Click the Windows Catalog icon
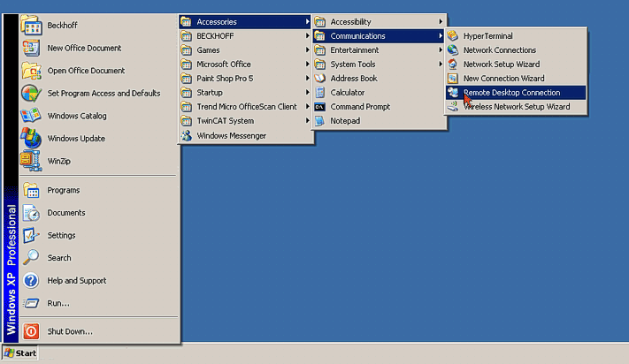The width and height of the screenshot is (629, 364). point(31,116)
